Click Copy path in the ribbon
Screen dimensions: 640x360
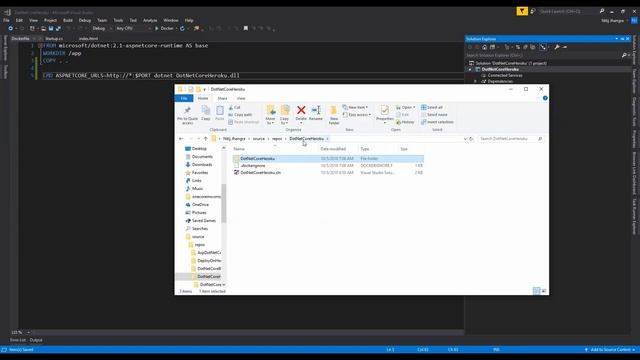point(240,115)
